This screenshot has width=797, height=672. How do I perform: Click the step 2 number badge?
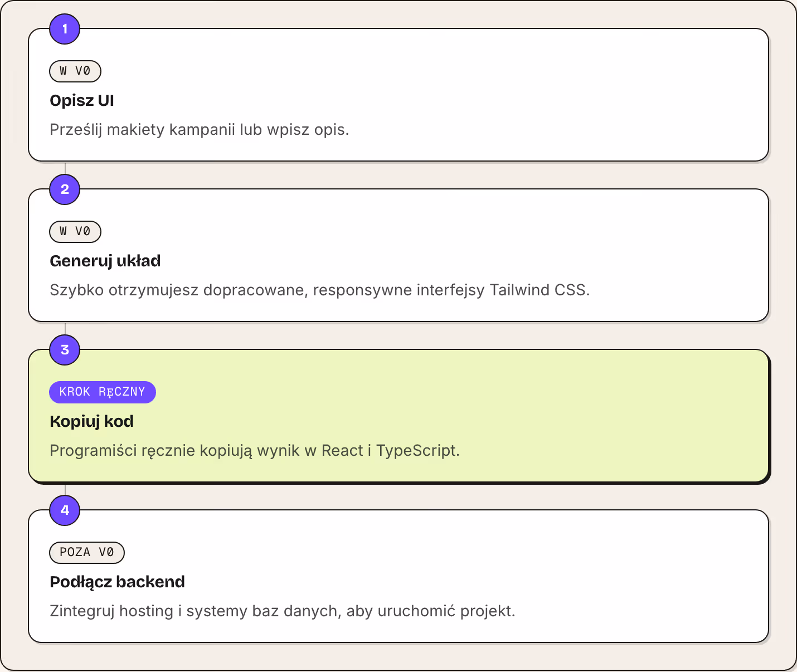tap(65, 189)
